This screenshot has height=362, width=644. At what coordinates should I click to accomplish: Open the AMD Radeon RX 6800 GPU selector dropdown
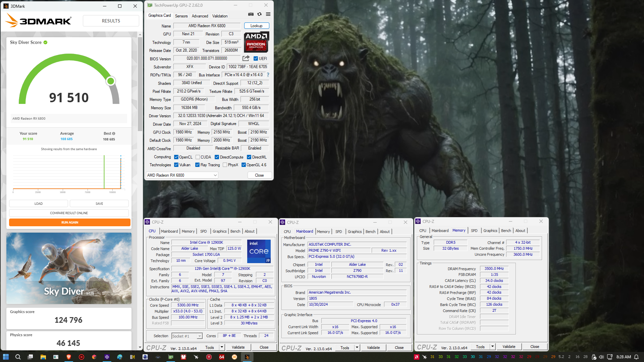tap(182, 175)
